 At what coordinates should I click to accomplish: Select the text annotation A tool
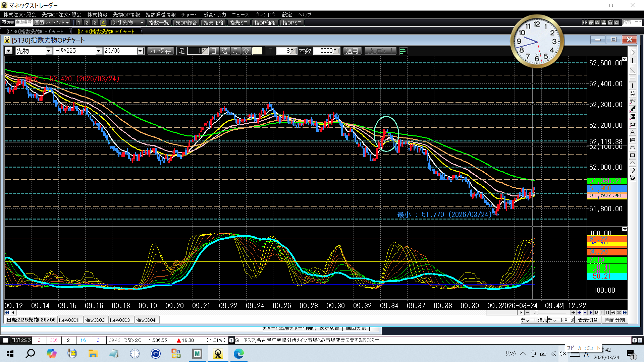[633, 132]
